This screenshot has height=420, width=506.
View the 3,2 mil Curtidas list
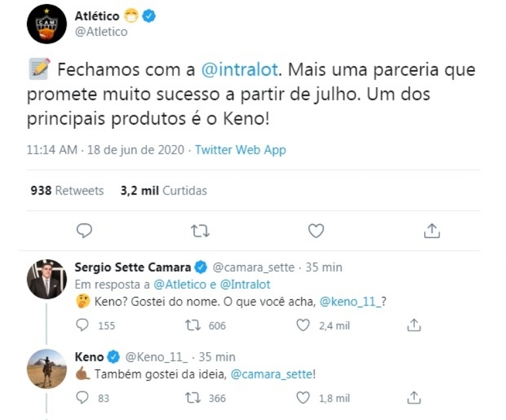tap(163, 191)
